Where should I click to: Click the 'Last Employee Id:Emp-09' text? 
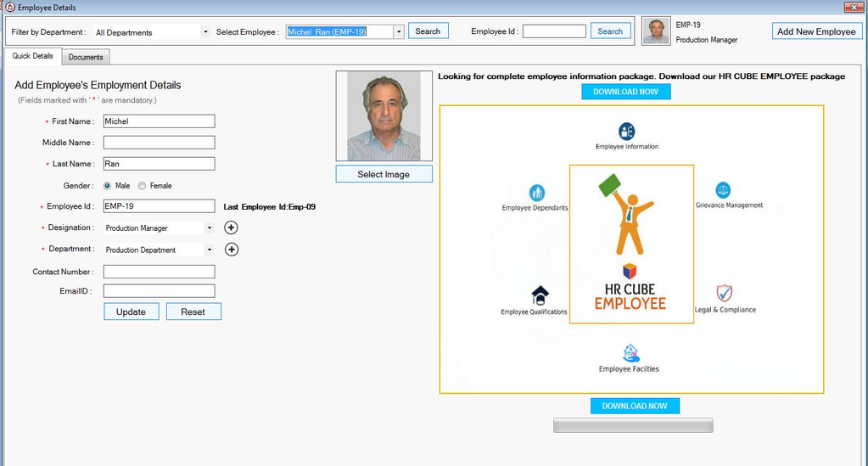click(x=270, y=206)
